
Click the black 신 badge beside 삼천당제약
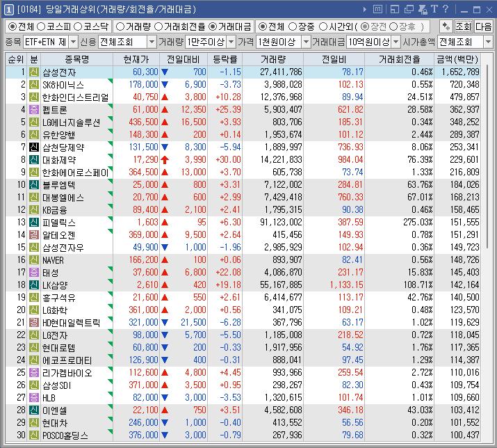(34, 147)
